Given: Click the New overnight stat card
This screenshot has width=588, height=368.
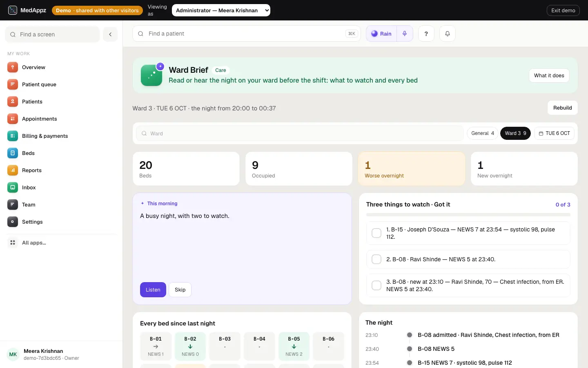Looking at the screenshot, I should 524,169.
